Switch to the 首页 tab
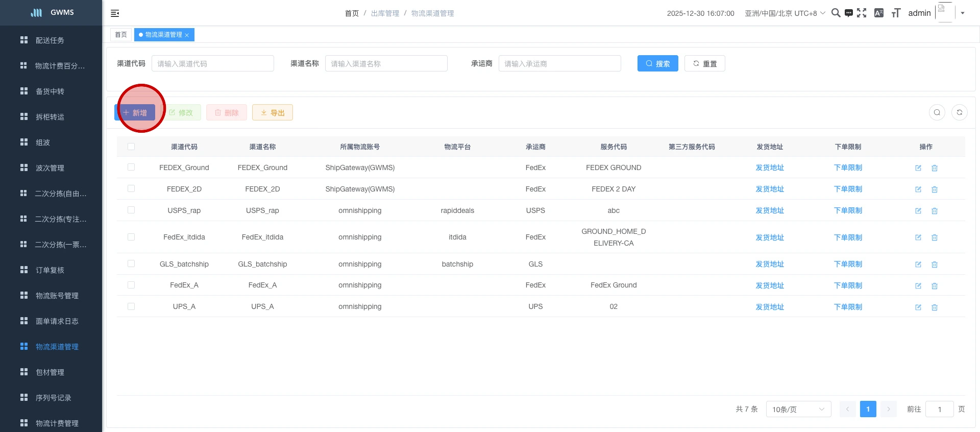980x432 pixels. point(121,35)
